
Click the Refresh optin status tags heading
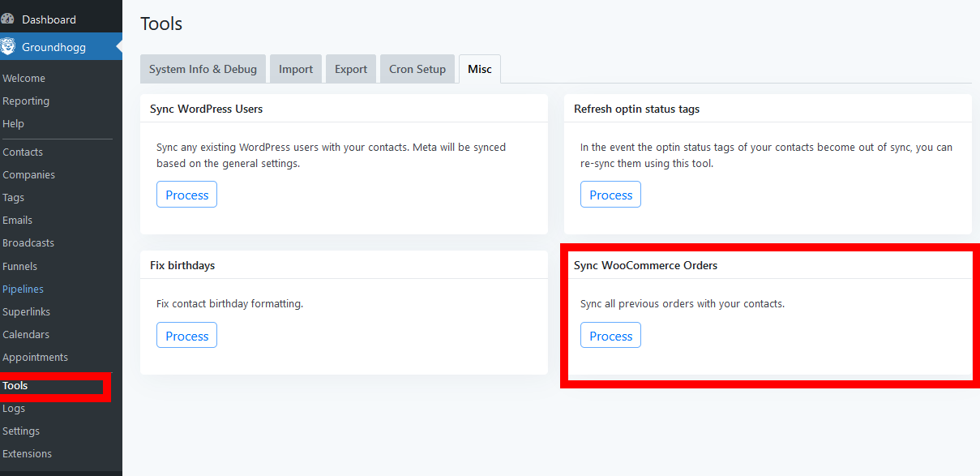[x=636, y=109]
